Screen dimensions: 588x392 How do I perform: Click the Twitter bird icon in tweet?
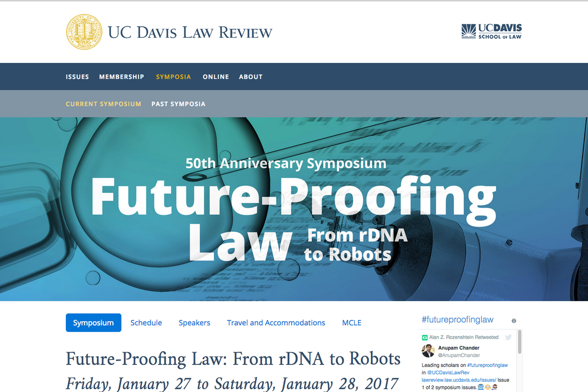click(x=508, y=337)
